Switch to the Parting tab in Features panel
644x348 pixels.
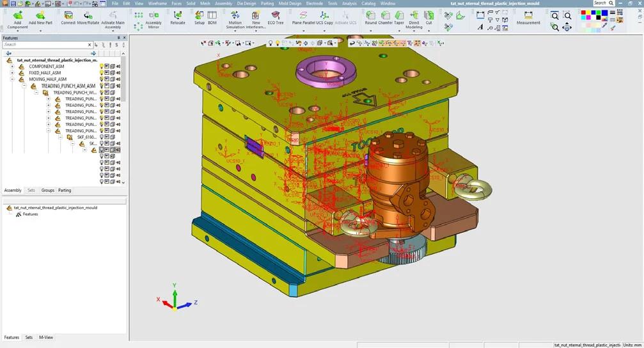pos(65,190)
